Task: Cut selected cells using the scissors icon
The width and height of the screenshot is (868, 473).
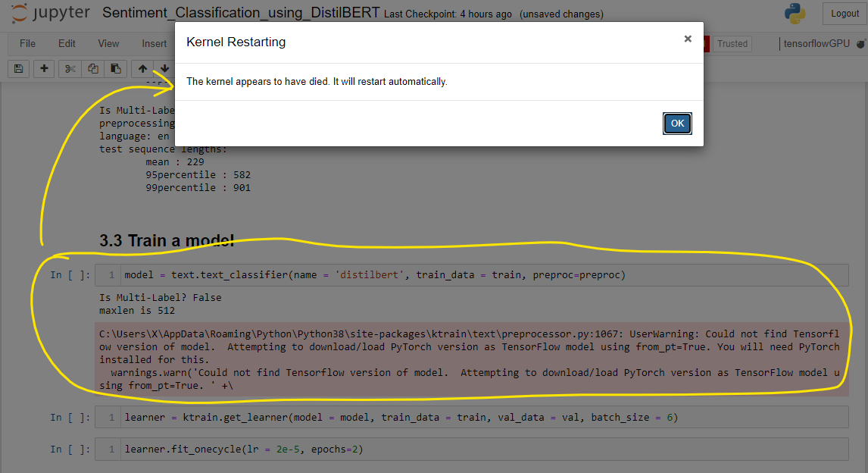Action: coord(68,68)
